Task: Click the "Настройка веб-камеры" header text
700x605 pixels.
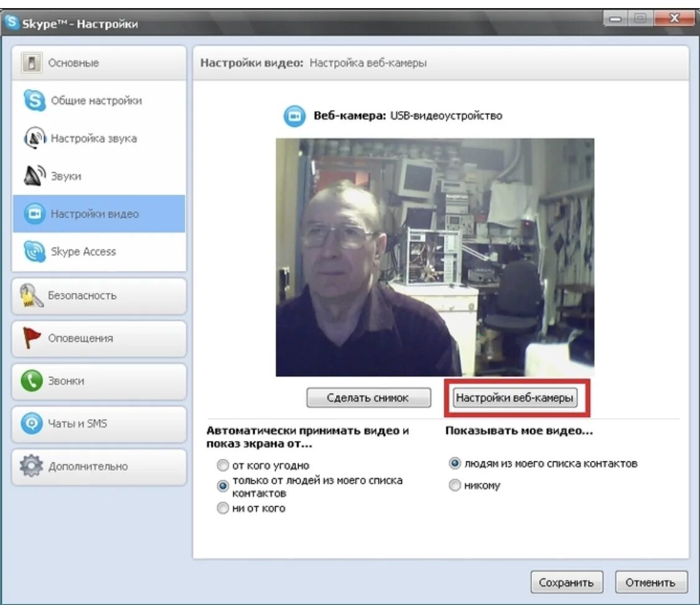Action: point(368,63)
